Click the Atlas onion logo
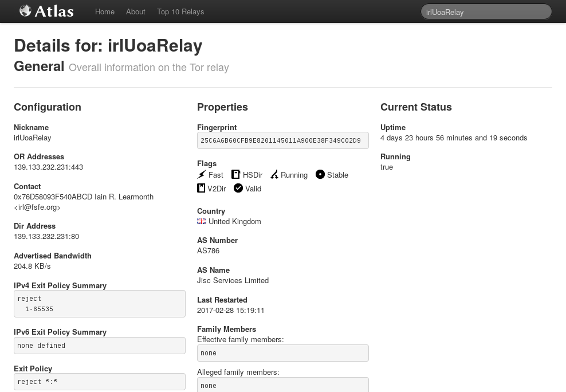The image size is (566, 392). [25, 10]
